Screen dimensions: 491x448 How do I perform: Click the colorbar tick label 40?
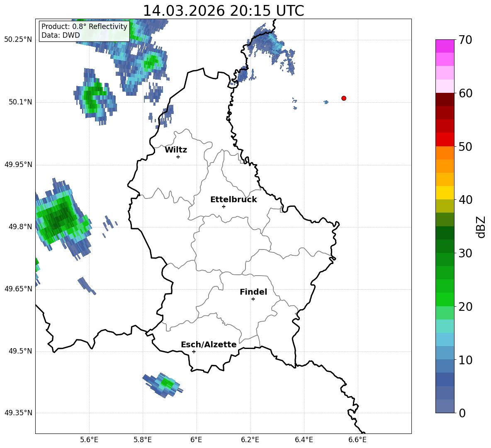[x=465, y=200]
